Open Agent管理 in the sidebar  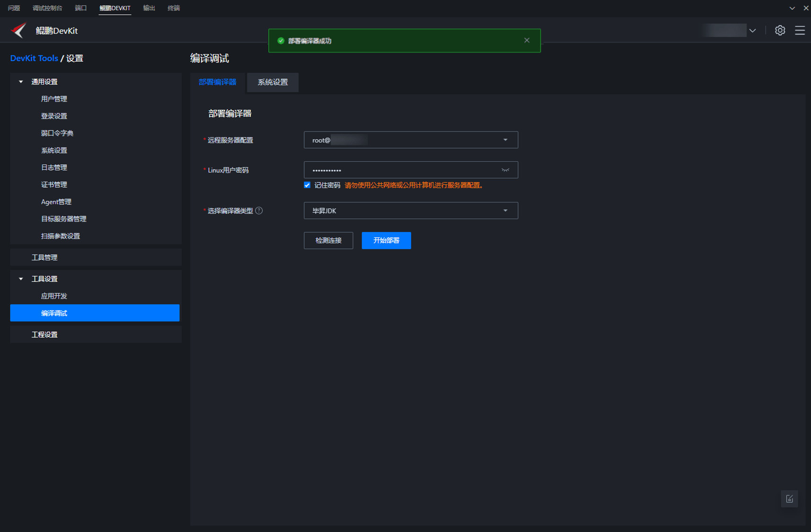pos(56,202)
